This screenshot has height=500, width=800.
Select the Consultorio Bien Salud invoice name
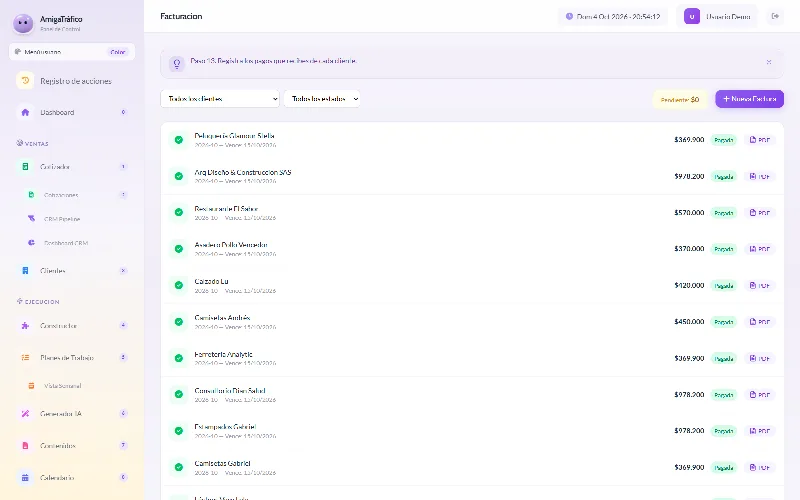pyautogui.click(x=230, y=391)
